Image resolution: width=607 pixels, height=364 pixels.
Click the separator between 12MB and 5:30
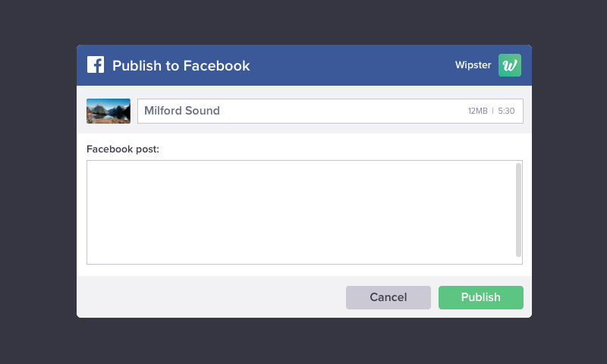click(x=492, y=111)
